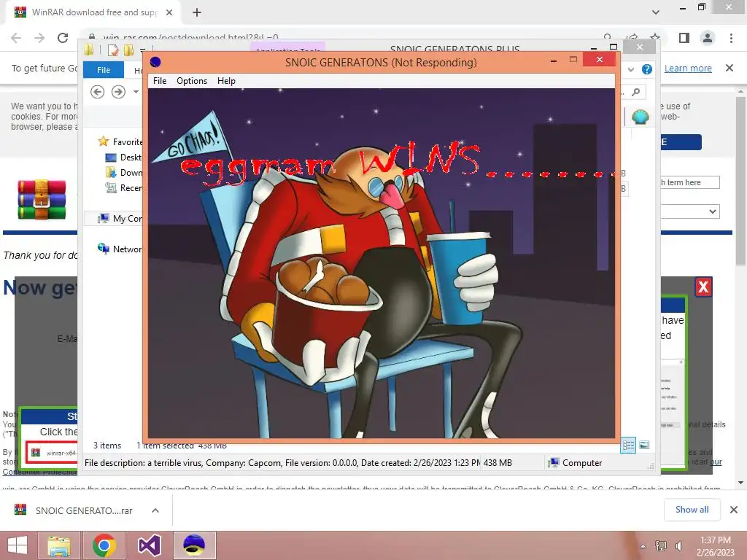The height and width of the screenshot is (560, 747).
Task: Click the Chrome share page icon
Action: (632, 37)
